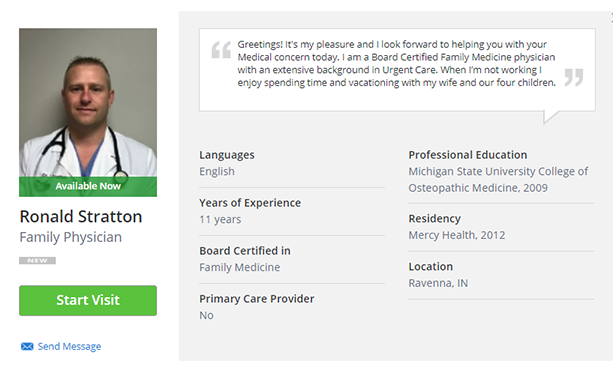Click the greeting quote paragraph

[396, 63]
